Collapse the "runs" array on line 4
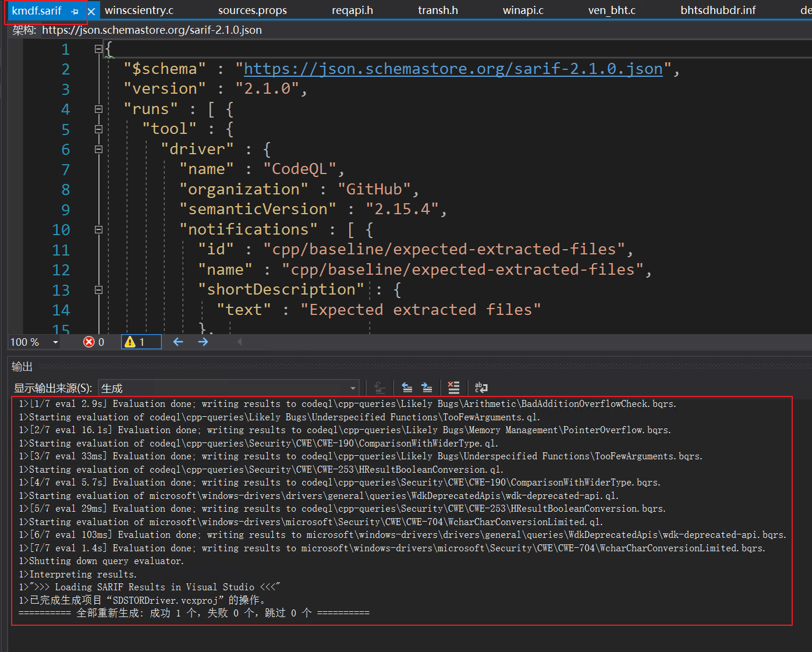Viewport: 812px width, 652px height. (98, 109)
